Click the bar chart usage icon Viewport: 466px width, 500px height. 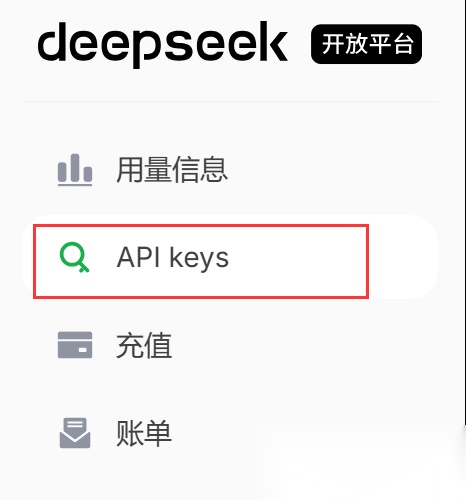[75, 169]
